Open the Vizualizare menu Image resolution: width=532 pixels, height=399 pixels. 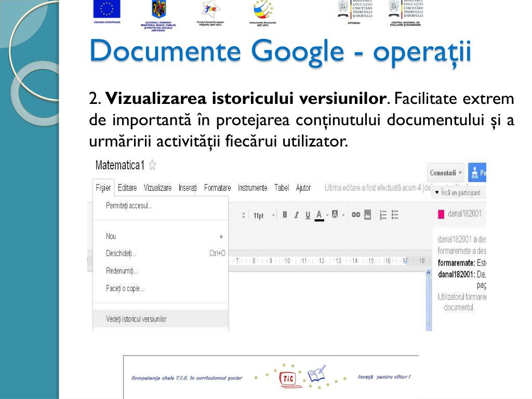(158, 188)
